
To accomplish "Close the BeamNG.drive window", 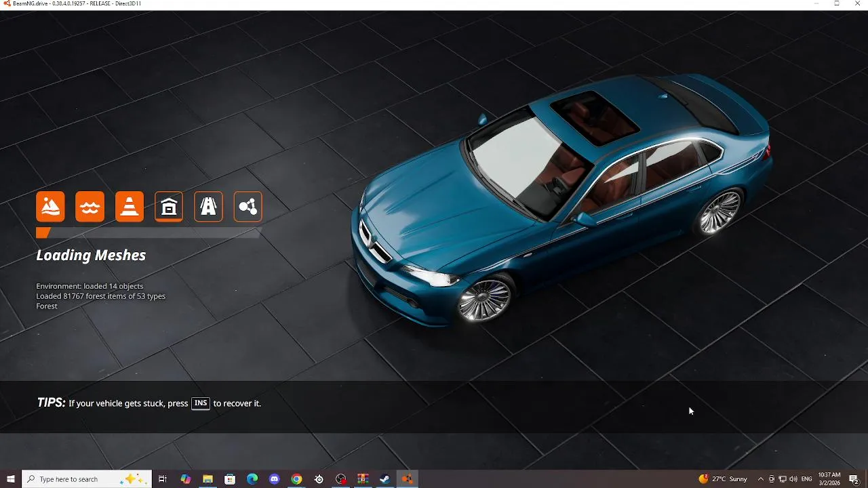I will coord(858,4).
